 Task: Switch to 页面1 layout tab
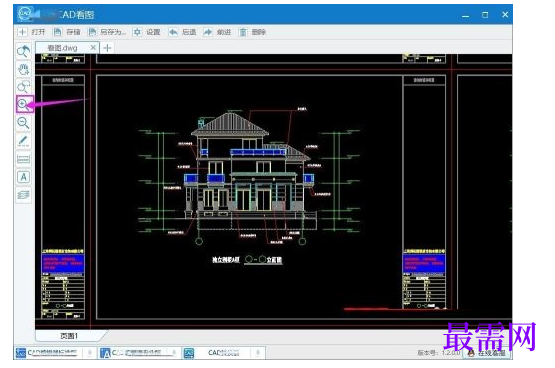tap(69, 335)
